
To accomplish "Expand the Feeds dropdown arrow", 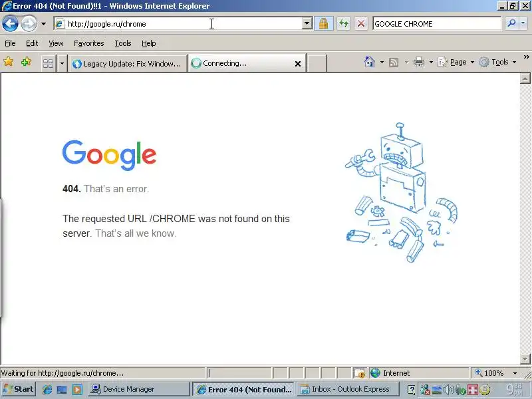I will click(406, 62).
